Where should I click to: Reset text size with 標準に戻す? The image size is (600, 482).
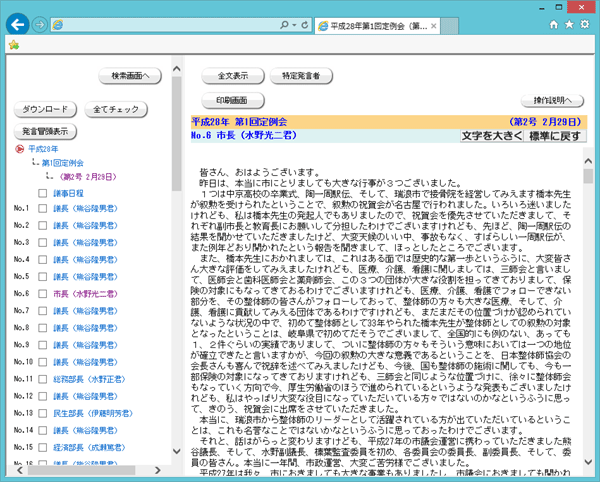(554, 136)
